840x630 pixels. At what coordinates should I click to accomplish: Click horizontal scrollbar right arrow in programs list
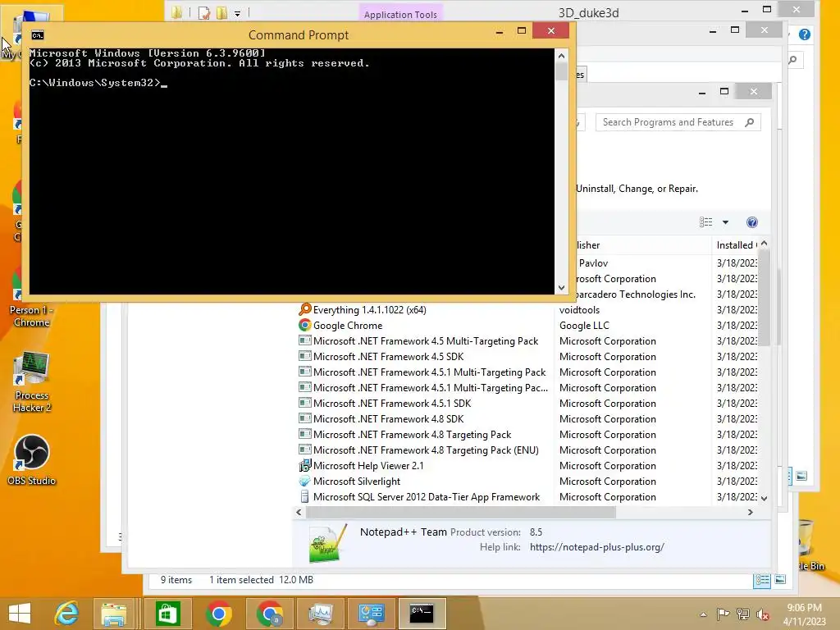(750, 512)
